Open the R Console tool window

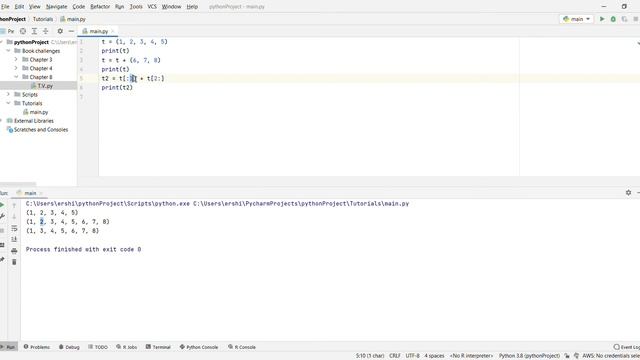[242, 347]
